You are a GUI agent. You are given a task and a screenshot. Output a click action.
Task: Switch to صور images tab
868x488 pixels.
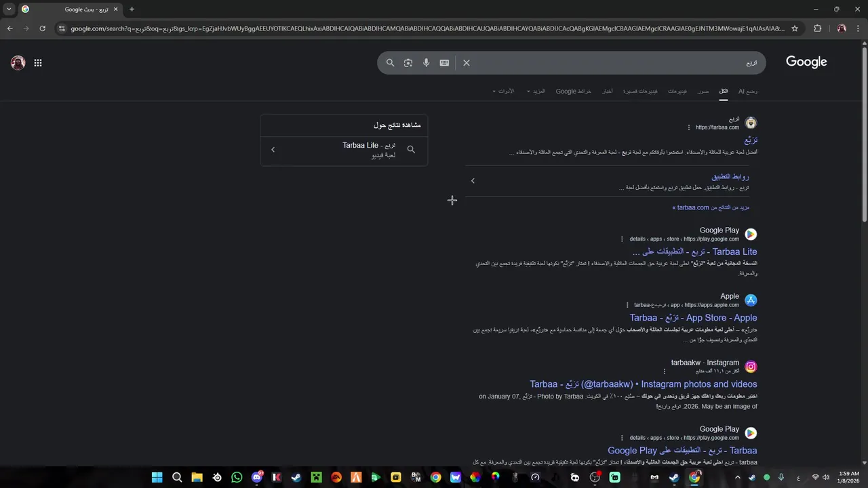point(703,91)
